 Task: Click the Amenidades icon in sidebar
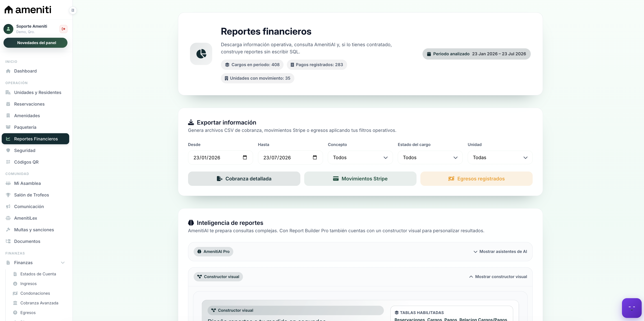[8, 116]
